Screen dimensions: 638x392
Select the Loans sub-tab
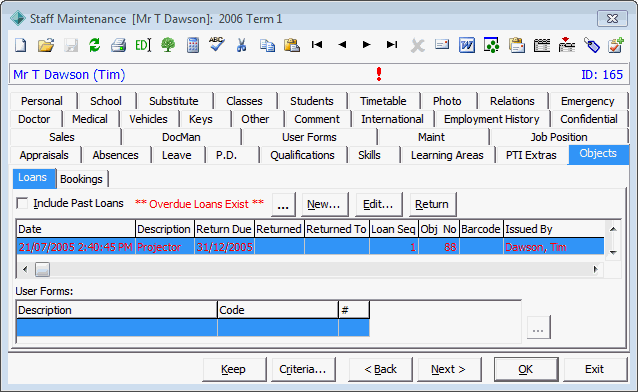click(x=33, y=178)
